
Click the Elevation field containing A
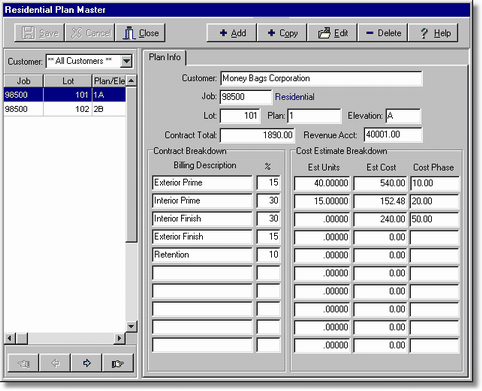403,116
